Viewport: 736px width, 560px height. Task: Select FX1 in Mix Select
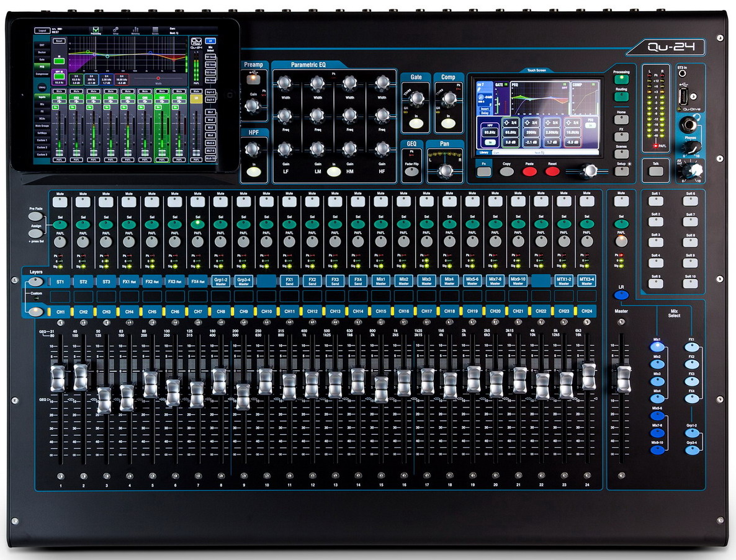[x=691, y=347]
